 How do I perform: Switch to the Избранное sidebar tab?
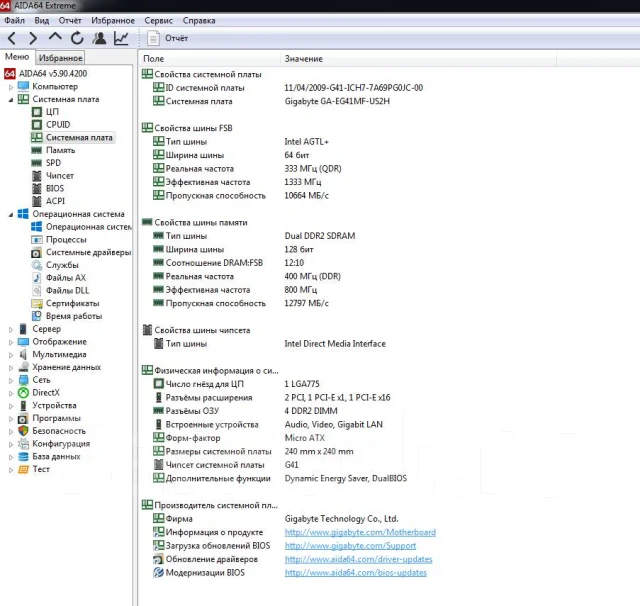(x=60, y=58)
